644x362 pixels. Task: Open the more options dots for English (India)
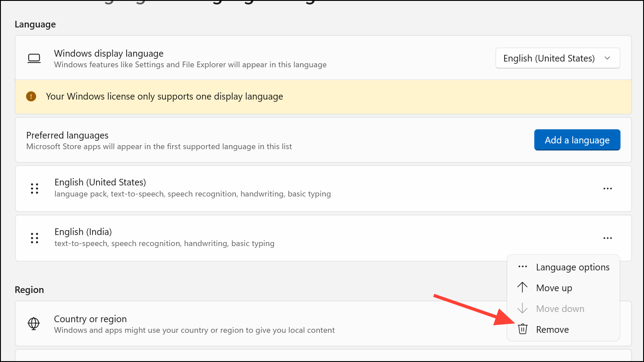pyautogui.click(x=608, y=238)
